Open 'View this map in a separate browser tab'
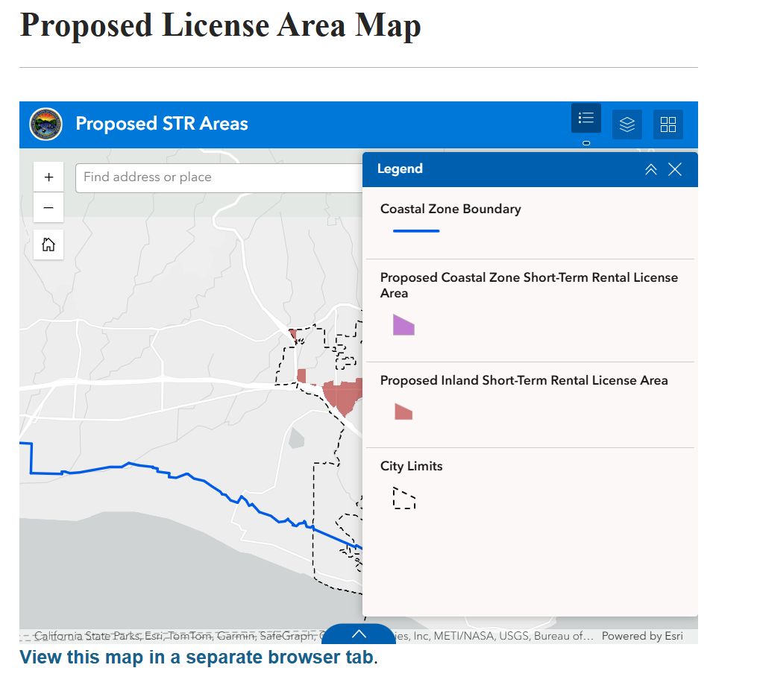 [197, 658]
